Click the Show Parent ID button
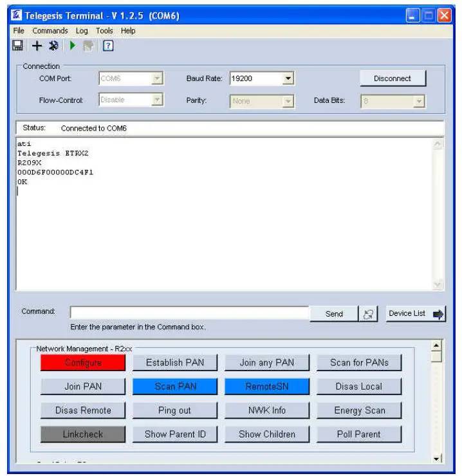 pos(175,434)
